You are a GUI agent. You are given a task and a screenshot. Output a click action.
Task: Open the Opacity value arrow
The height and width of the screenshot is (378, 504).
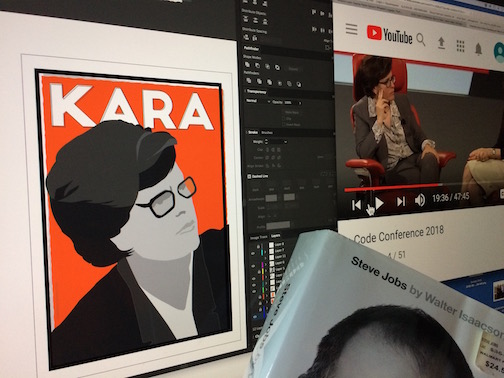point(299,103)
